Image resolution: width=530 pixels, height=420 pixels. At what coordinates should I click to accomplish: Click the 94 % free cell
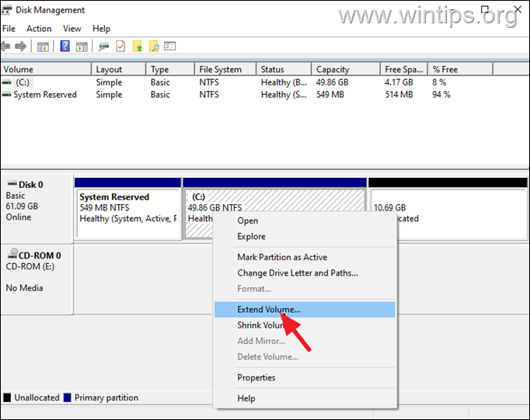pos(441,95)
